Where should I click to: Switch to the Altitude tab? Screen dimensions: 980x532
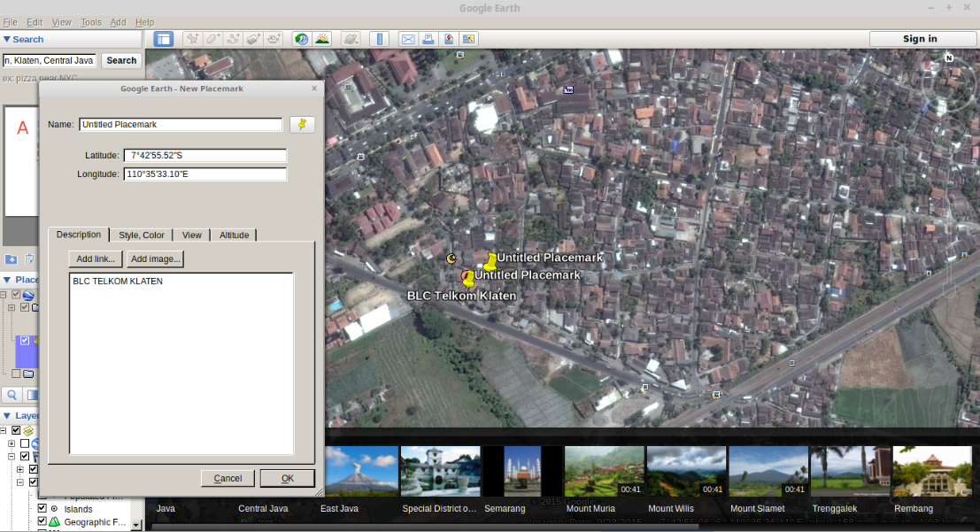coord(234,235)
